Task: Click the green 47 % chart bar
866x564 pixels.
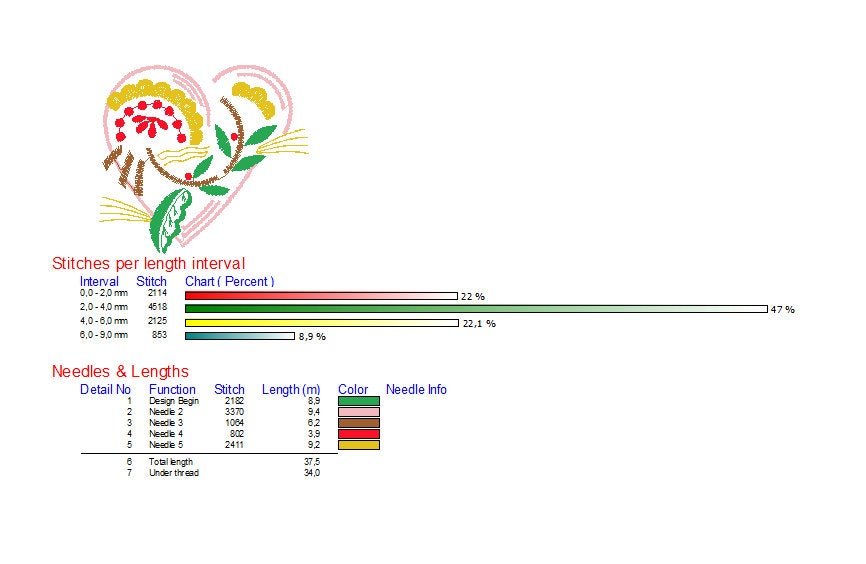Action: [477, 309]
